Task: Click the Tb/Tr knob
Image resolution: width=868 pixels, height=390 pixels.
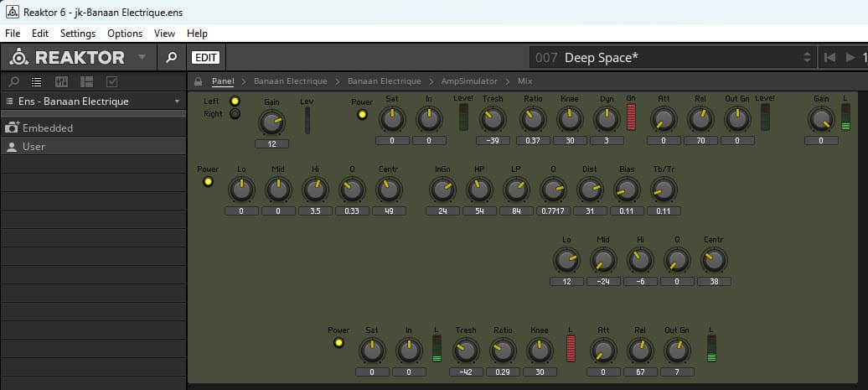Action: [664, 190]
